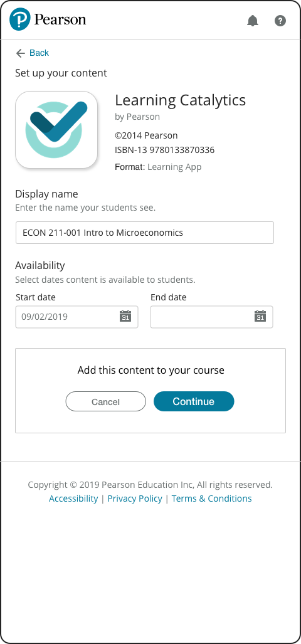Open the End date calendar picker
Screen dimensions: 301x644
tap(260, 316)
